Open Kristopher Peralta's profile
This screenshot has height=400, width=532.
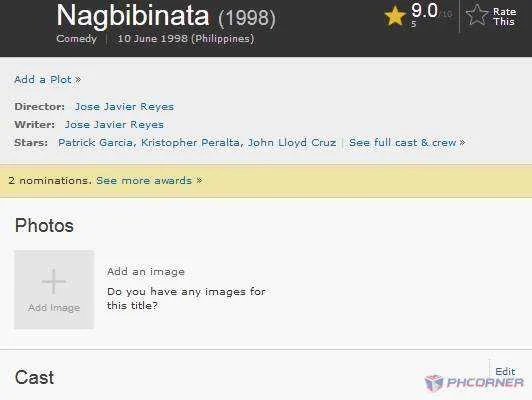pos(190,142)
